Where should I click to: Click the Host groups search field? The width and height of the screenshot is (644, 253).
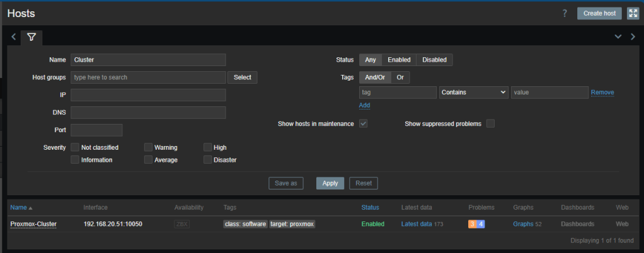(x=148, y=77)
